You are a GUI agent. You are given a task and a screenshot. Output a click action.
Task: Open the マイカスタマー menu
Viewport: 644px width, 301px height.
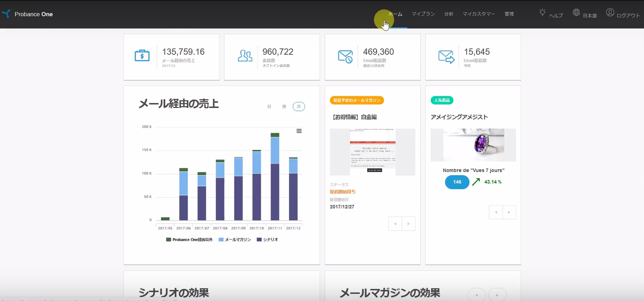pyautogui.click(x=479, y=14)
